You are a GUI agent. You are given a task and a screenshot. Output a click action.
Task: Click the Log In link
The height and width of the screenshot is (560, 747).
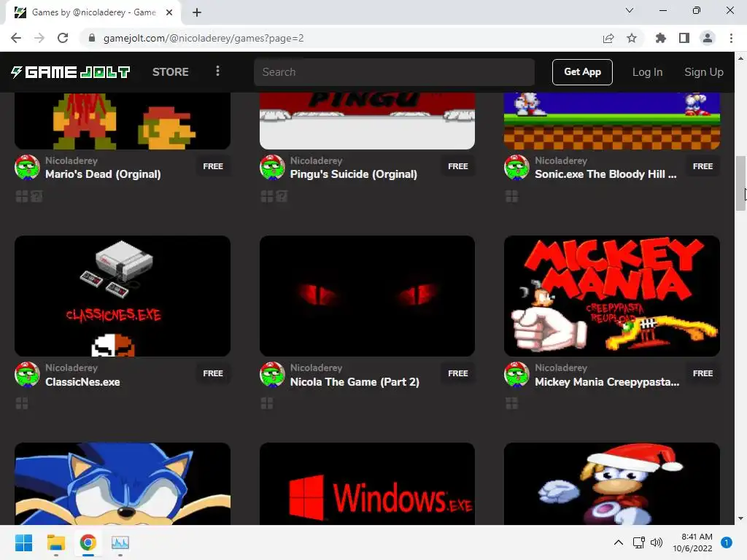[647, 72]
